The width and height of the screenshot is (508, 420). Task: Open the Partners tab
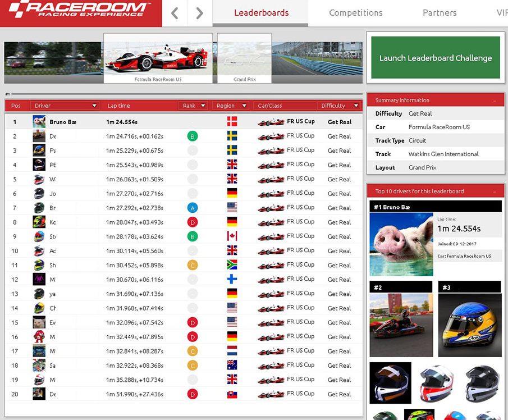440,13
